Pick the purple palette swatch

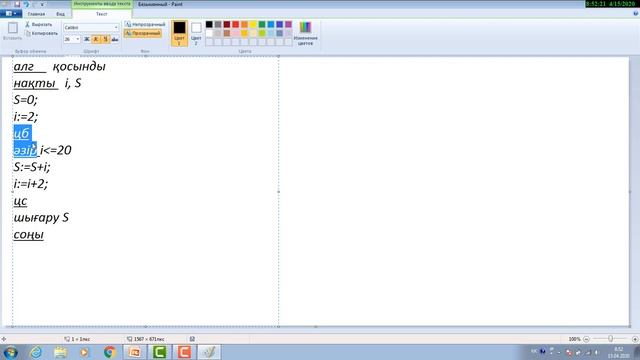pos(289,24)
